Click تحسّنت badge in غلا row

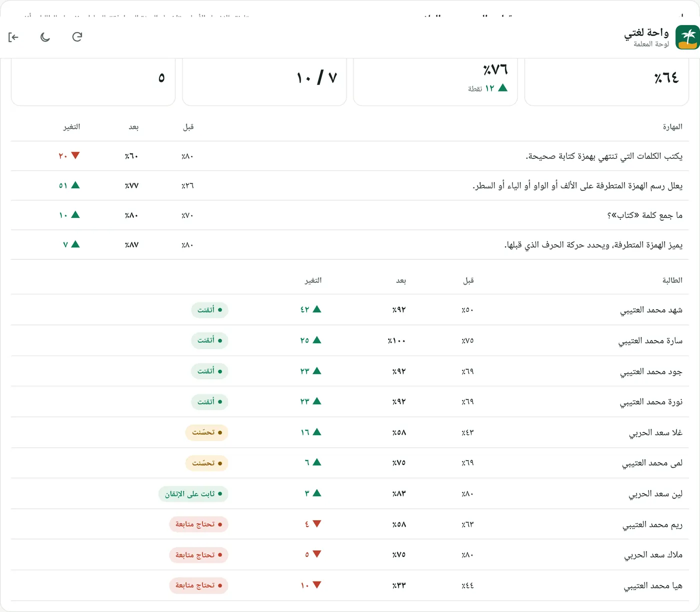tap(207, 432)
